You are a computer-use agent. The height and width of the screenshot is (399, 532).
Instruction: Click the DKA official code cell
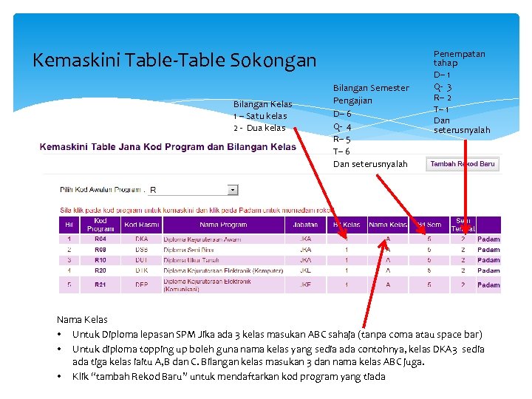(141, 239)
